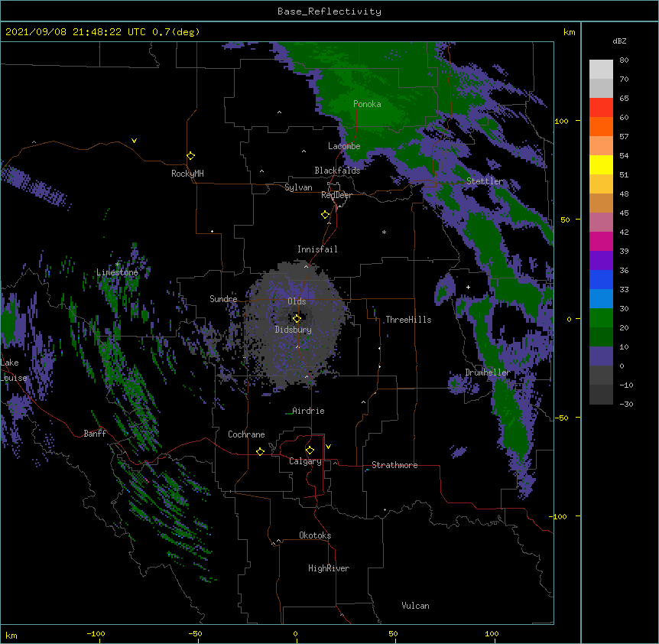Click the yellow V marker east of Calgary
Image resolution: width=659 pixels, height=644 pixels.
[328, 447]
